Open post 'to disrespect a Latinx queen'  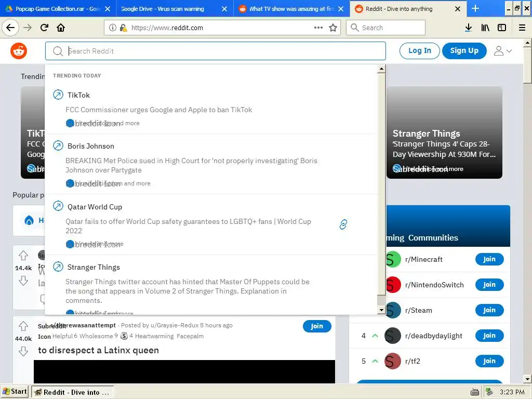pos(98,350)
